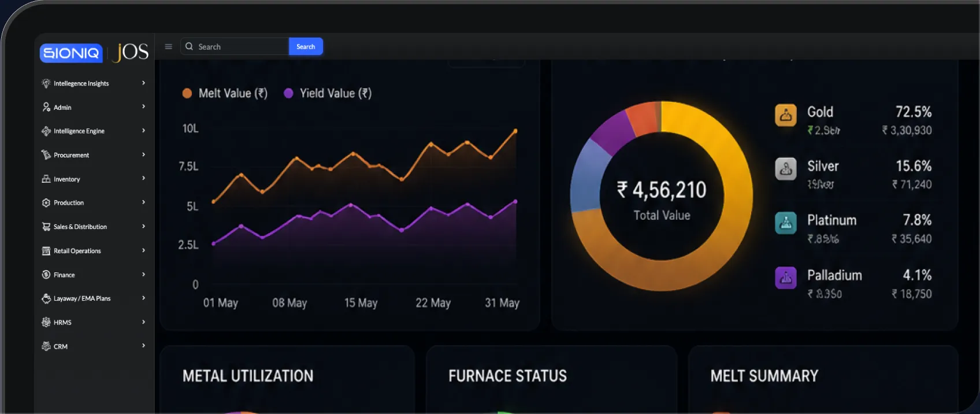Click the jOS logo

pyautogui.click(x=132, y=52)
